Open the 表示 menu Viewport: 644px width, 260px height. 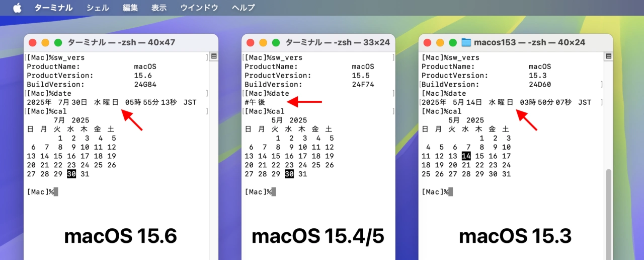[x=159, y=8]
